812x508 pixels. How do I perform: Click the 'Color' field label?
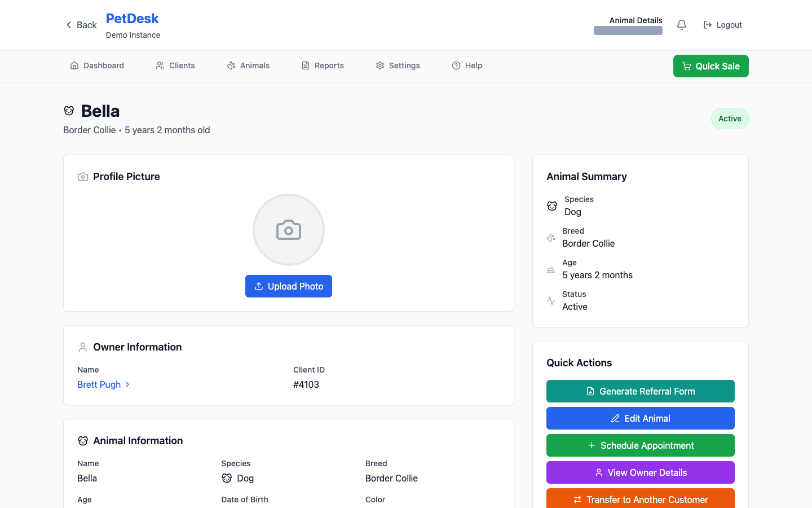pyautogui.click(x=376, y=500)
